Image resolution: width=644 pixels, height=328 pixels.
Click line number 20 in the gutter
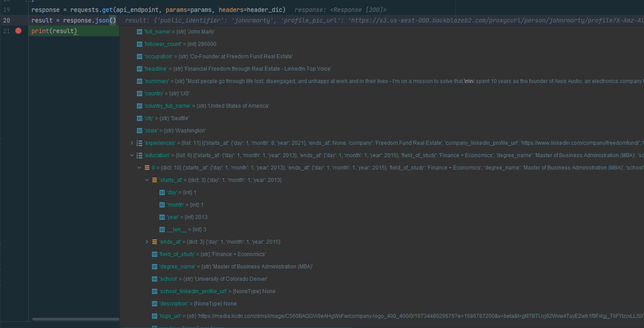click(x=7, y=20)
